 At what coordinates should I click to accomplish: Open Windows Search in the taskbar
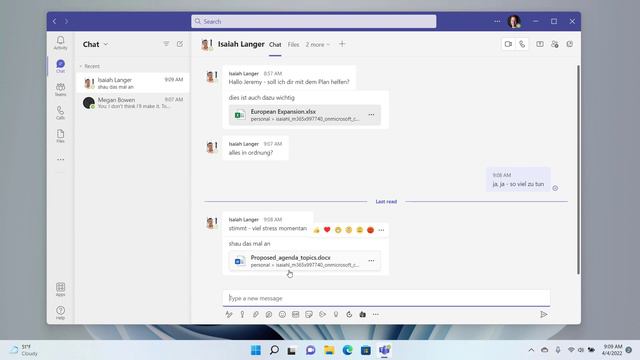[x=274, y=350]
